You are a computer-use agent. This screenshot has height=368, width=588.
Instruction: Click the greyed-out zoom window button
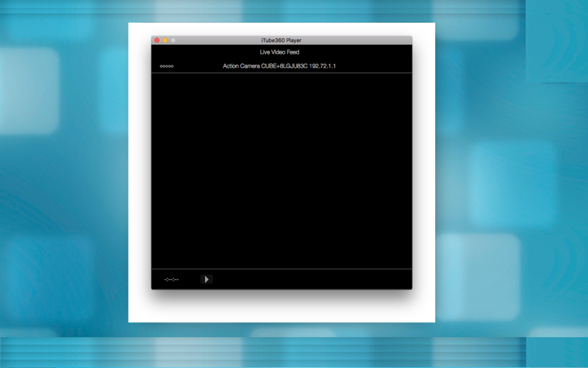(173, 40)
